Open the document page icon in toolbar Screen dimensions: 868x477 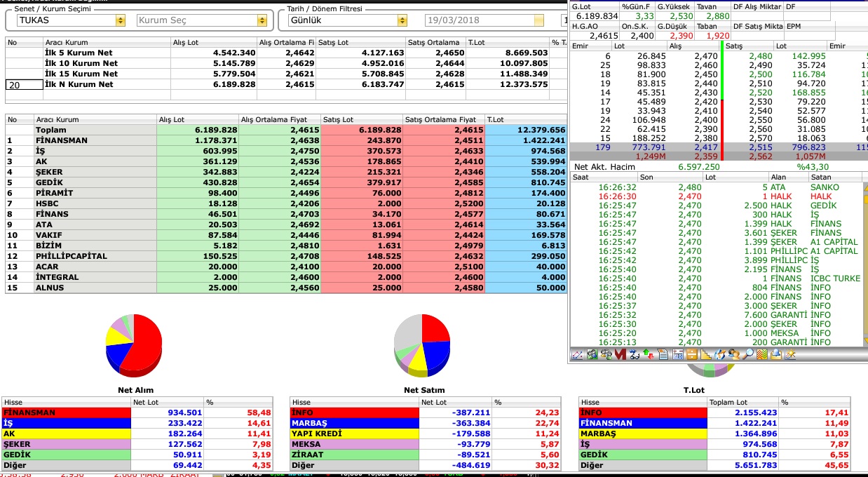coord(663,355)
